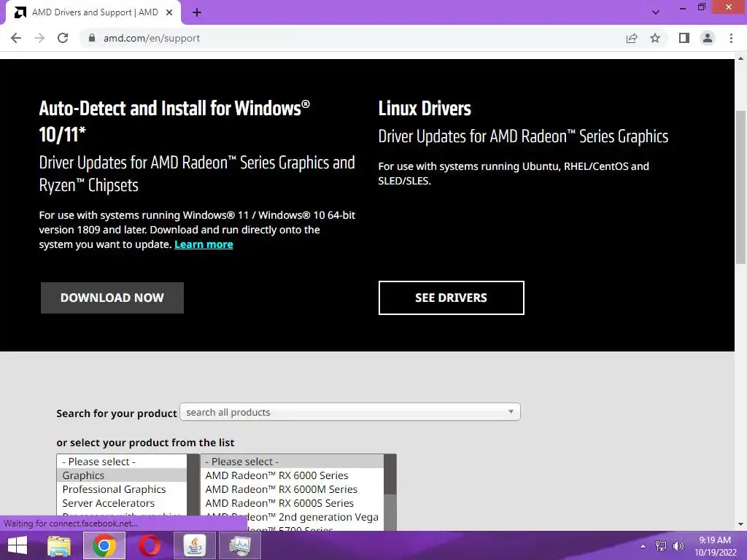Share this page using the share icon

click(632, 38)
